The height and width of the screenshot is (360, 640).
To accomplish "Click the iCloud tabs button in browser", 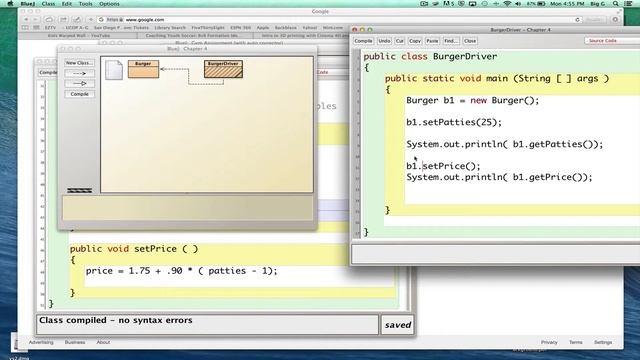I will [49, 20].
